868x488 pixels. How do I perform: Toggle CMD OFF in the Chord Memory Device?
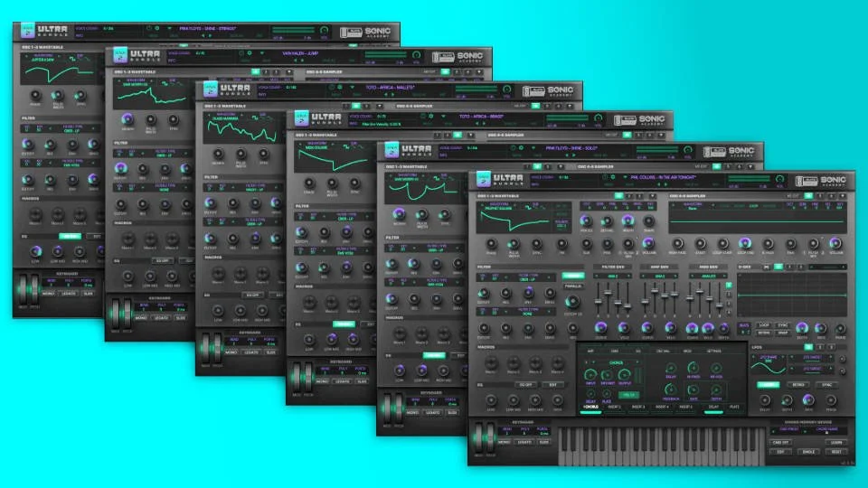pos(781,442)
